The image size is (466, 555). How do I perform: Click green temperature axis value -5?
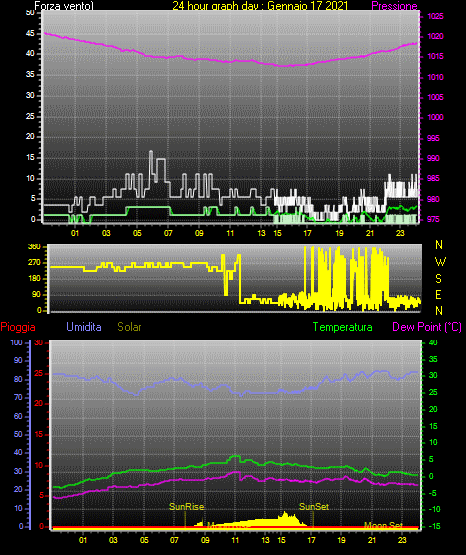434,493
